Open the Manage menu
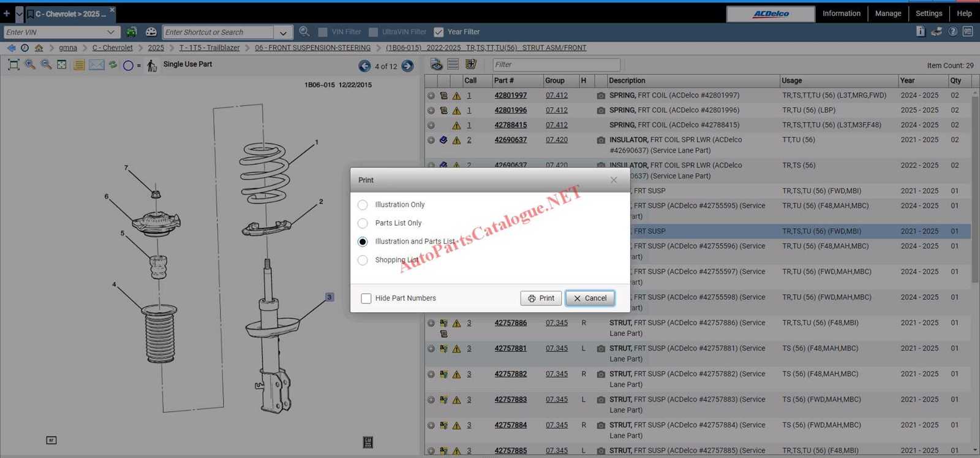The height and width of the screenshot is (458, 980). pos(888,13)
